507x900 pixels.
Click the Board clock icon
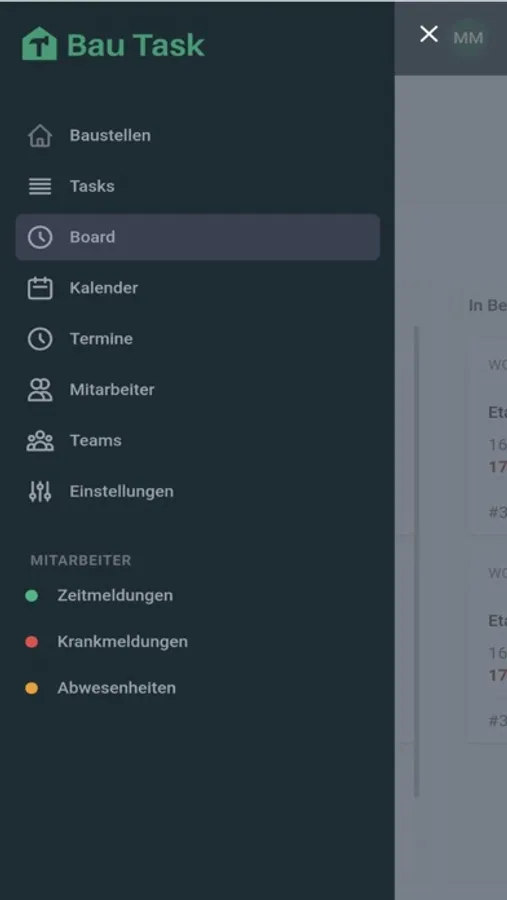point(40,237)
